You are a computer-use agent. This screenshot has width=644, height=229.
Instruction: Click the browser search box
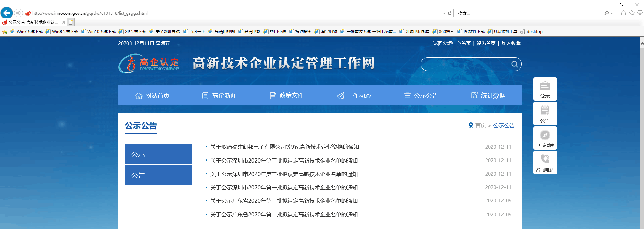(530, 13)
